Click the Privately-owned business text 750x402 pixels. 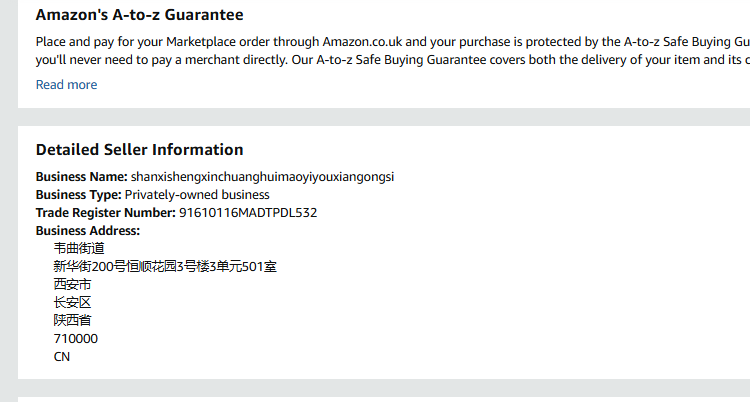[x=197, y=195]
